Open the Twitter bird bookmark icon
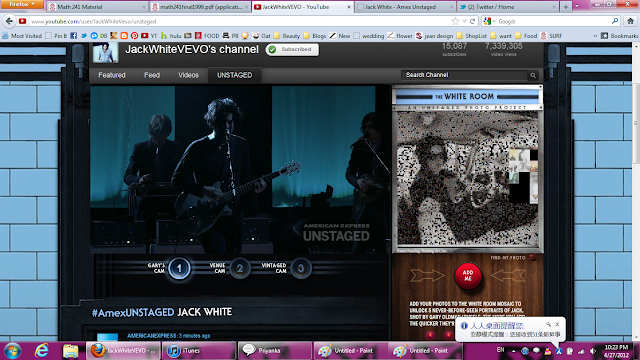The image size is (640, 360). [84, 36]
